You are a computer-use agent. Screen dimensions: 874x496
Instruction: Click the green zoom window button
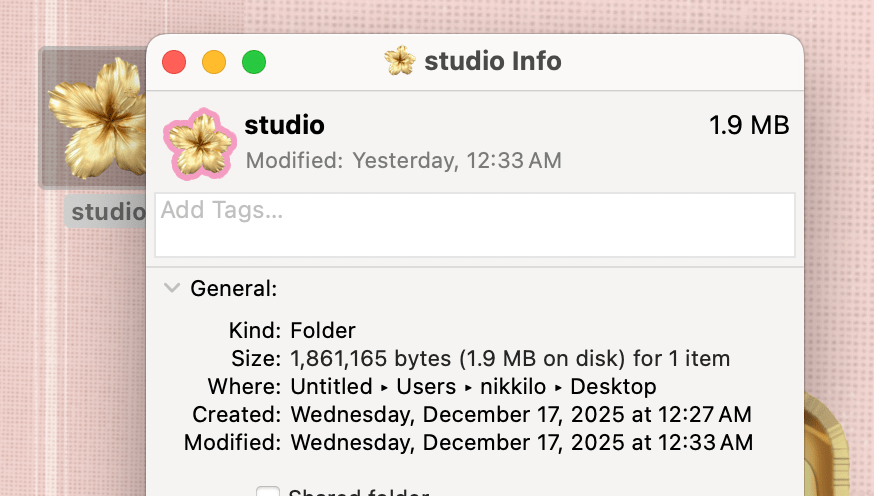254,62
